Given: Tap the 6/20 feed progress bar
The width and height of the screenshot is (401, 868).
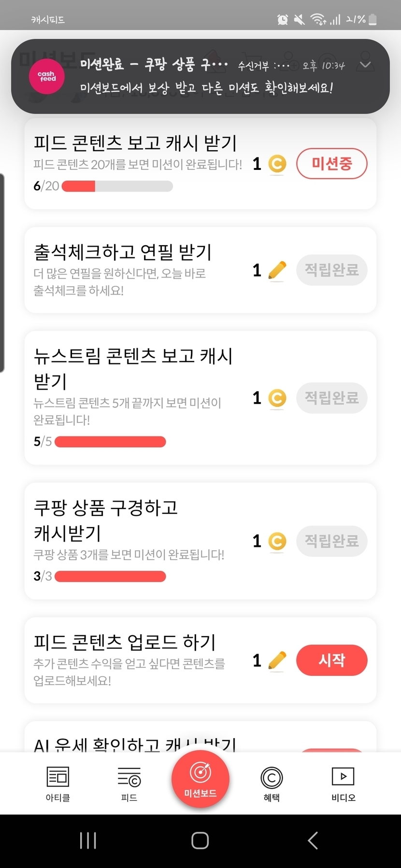Looking at the screenshot, I should click(x=117, y=186).
